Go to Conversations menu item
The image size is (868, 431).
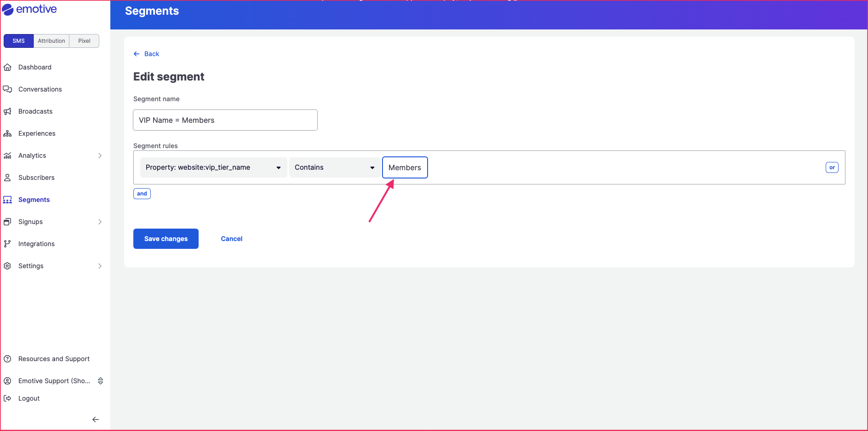(x=40, y=89)
